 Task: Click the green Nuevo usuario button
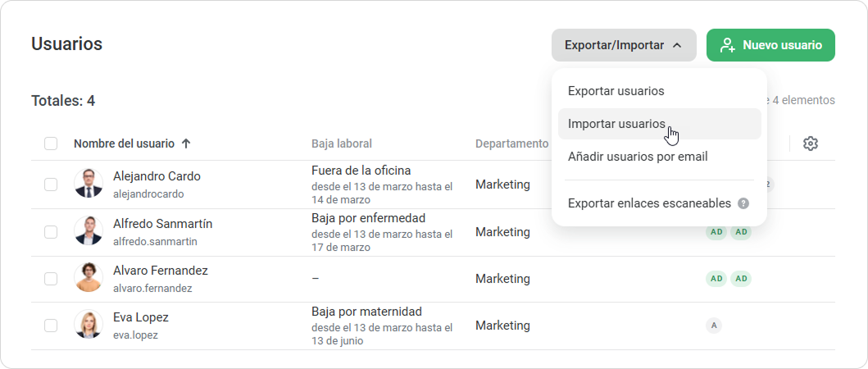[x=770, y=45]
